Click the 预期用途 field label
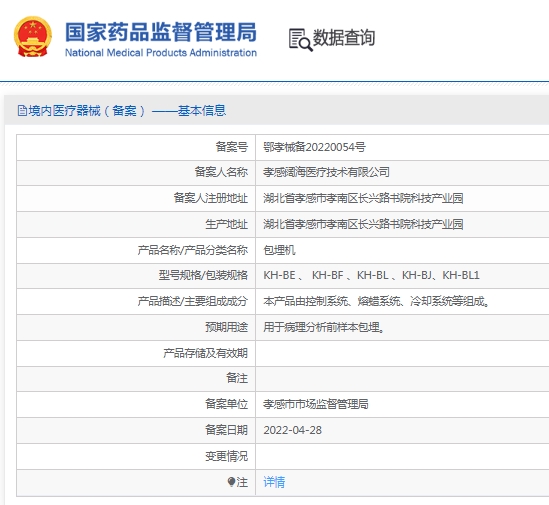 click(x=227, y=327)
